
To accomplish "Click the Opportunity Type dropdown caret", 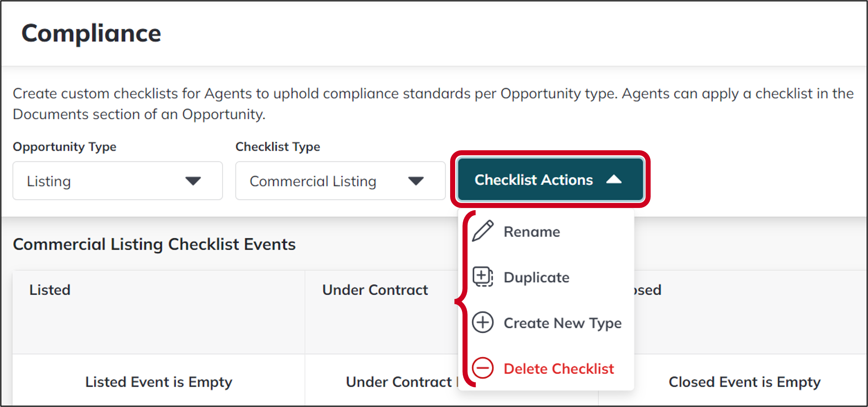I will pyautogui.click(x=193, y=181).
